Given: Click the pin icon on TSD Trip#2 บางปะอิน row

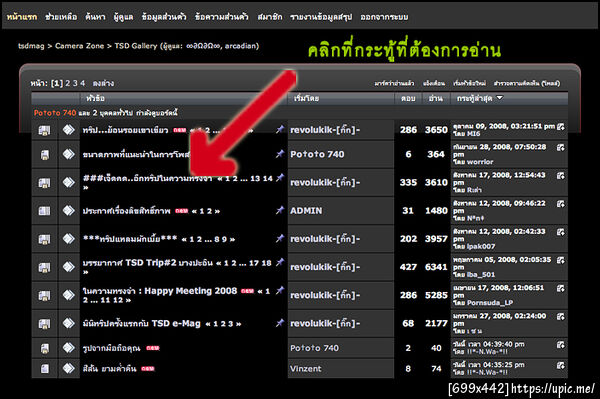Looking at the screenshot, I should 280,262.
